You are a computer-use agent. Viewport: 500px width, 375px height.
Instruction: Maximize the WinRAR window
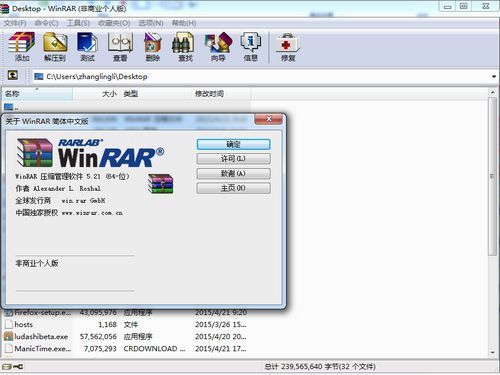pos(464,6)
